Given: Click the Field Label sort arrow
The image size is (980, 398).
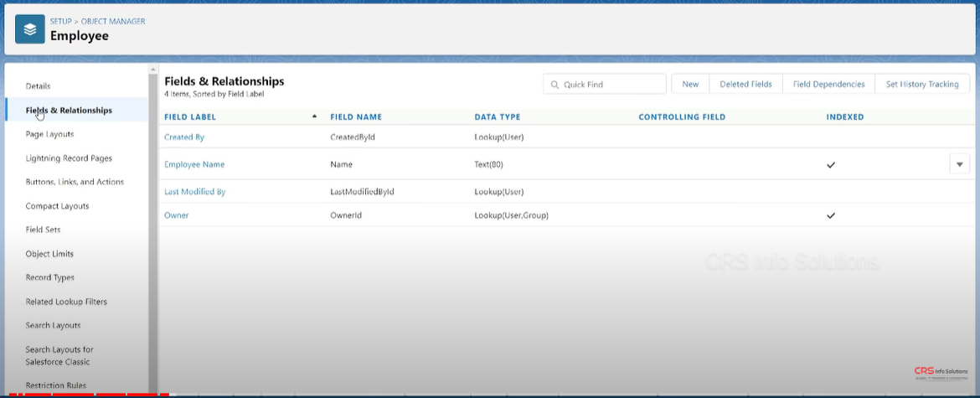Looking at the screenshot, I should point(314,116).
